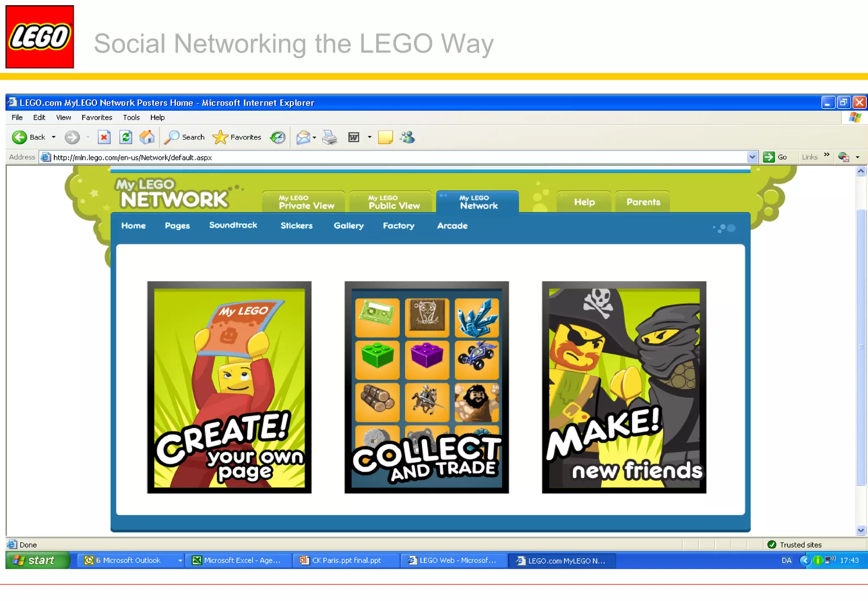Image resolution: width=868 pixels, height=601 pixels.
Task: Click the address bar URL field
Action: pos(394,157)
